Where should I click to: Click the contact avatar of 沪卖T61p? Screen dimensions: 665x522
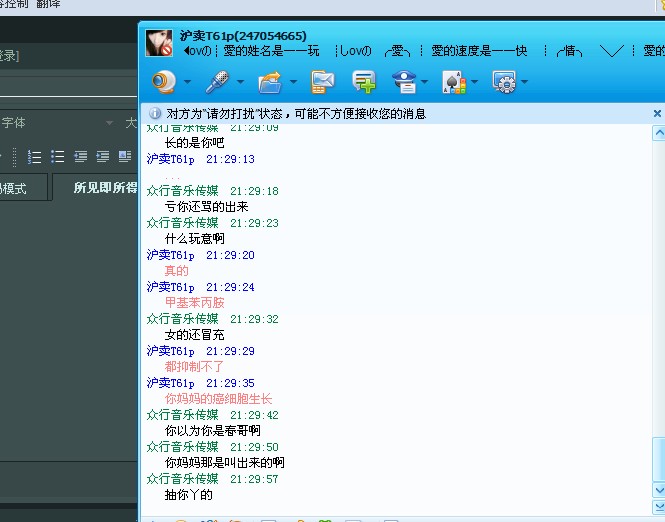(x=160, y=43)
